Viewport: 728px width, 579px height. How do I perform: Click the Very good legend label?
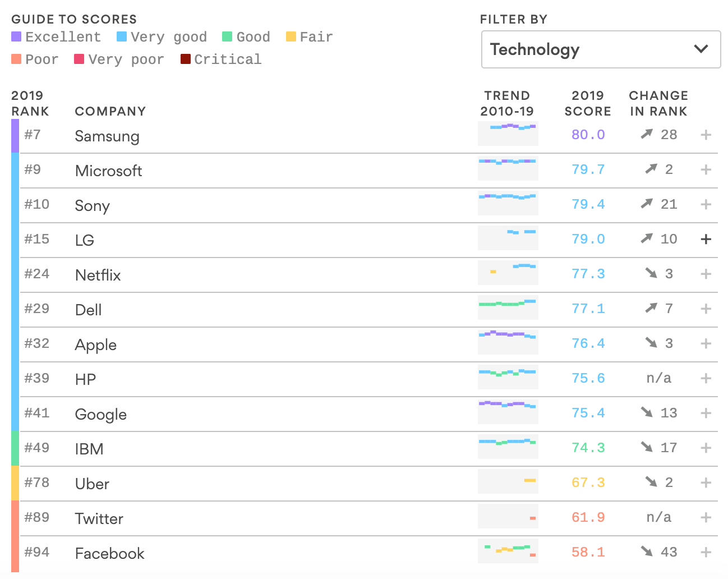169,37
